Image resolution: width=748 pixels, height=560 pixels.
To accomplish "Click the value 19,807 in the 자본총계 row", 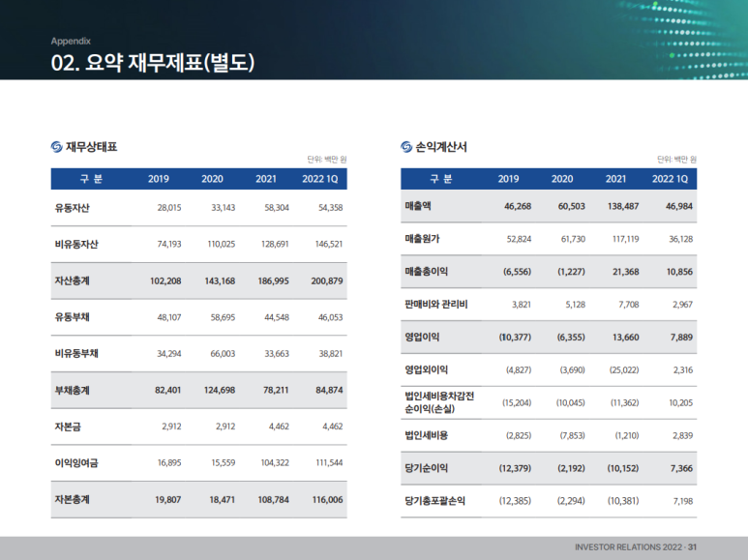I will (x=168, y=499).
